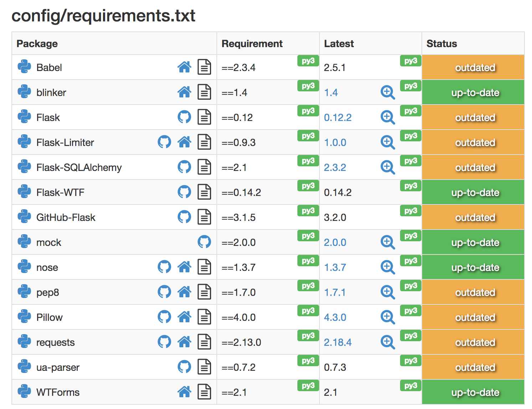Screen dimensions: 532x409
Task: Click the nose homepage icon
Action: click(184, 267)
